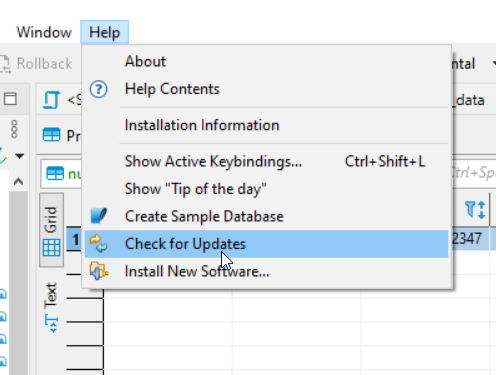Open the Help menu
This screenshot has width=496, height=375.
point(104,32)
